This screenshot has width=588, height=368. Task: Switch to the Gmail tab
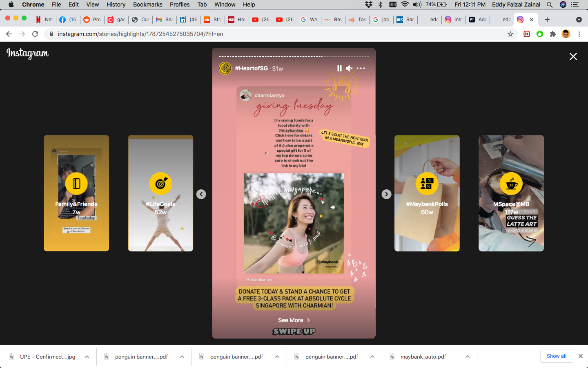pos(165,19)
